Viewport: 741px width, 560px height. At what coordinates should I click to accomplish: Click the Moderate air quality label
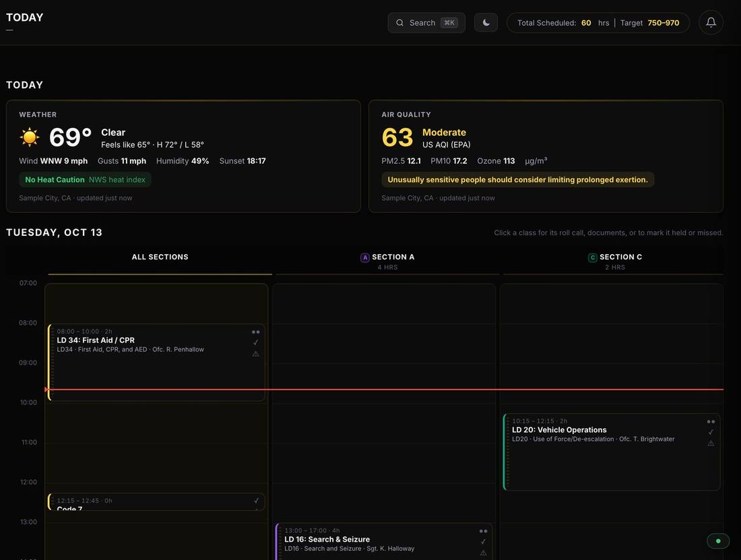pyautogui.click(x=444, y=132)
